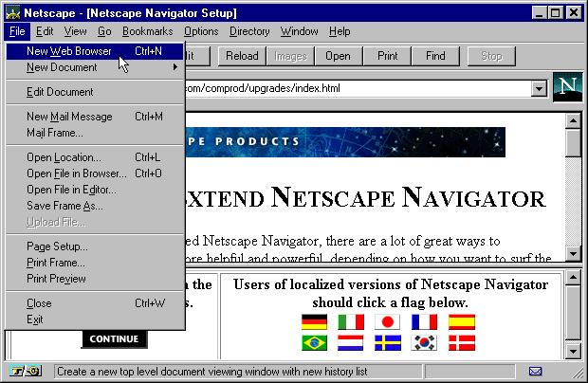This screenshot has height=383, width=588.
Task: Select the French flag icon
Action: pos(425,322)
